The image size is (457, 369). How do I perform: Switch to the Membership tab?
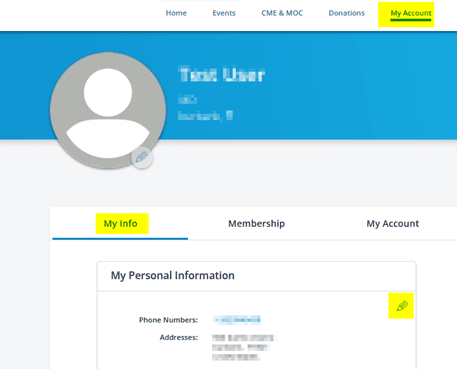[256, 223]
